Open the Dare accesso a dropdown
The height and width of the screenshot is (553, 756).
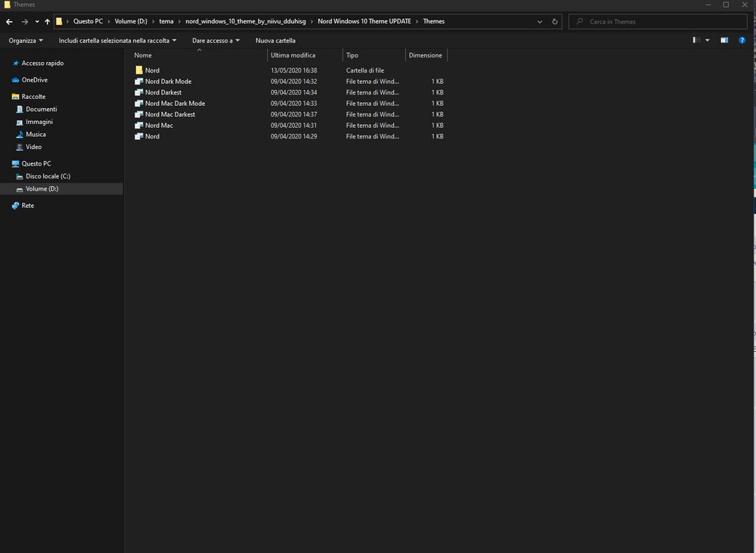(x=215, y=41)
